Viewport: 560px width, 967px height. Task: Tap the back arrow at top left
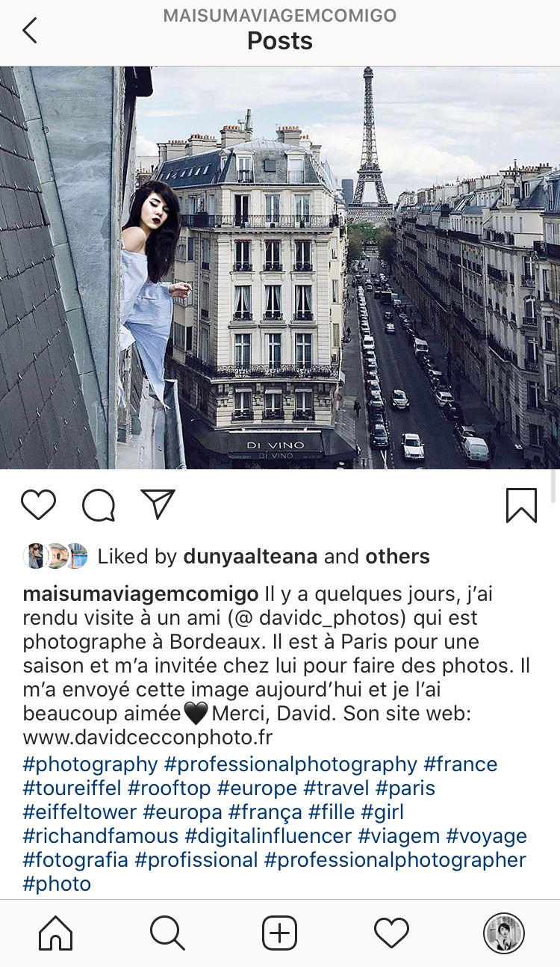tap(29, 31)
